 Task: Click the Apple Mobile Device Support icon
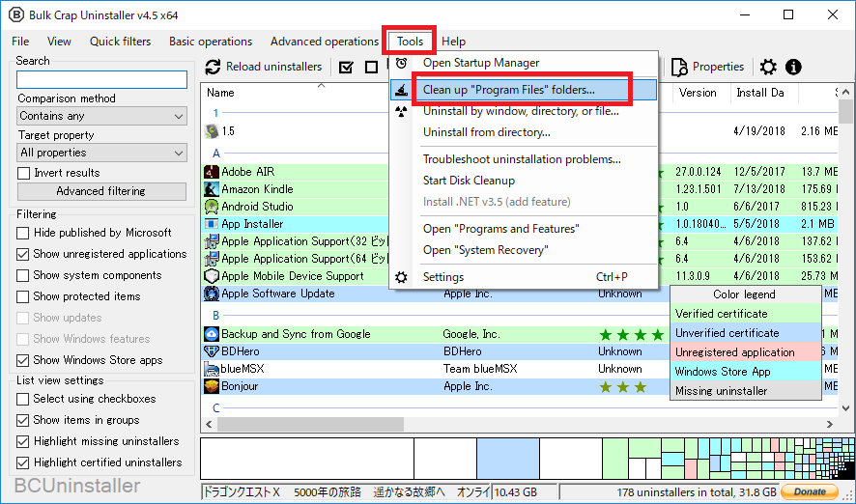(x=212, y=276)
